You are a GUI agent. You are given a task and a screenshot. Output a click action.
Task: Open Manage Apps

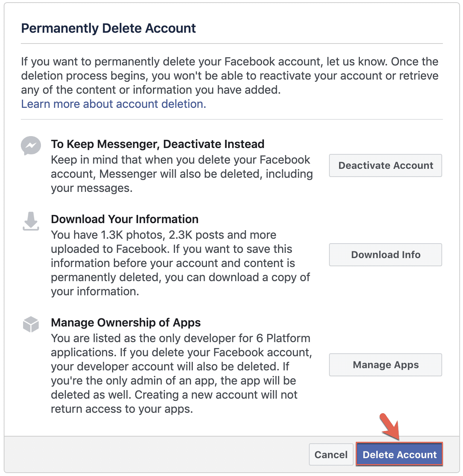pos(385,365)
